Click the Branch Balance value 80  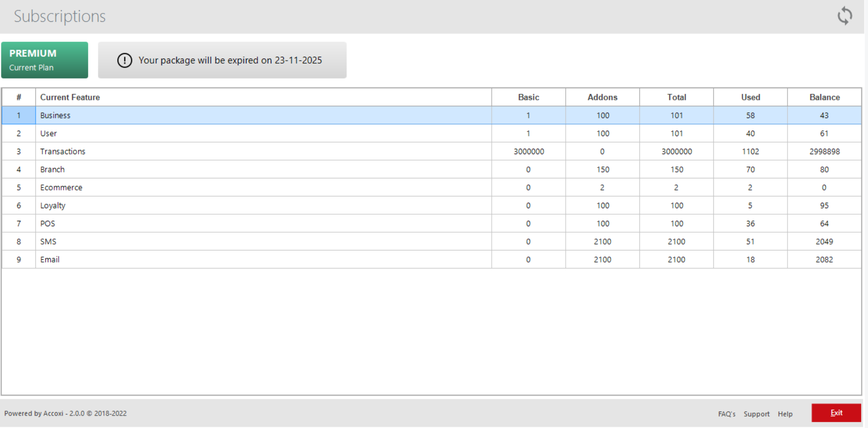click(824, 170)
